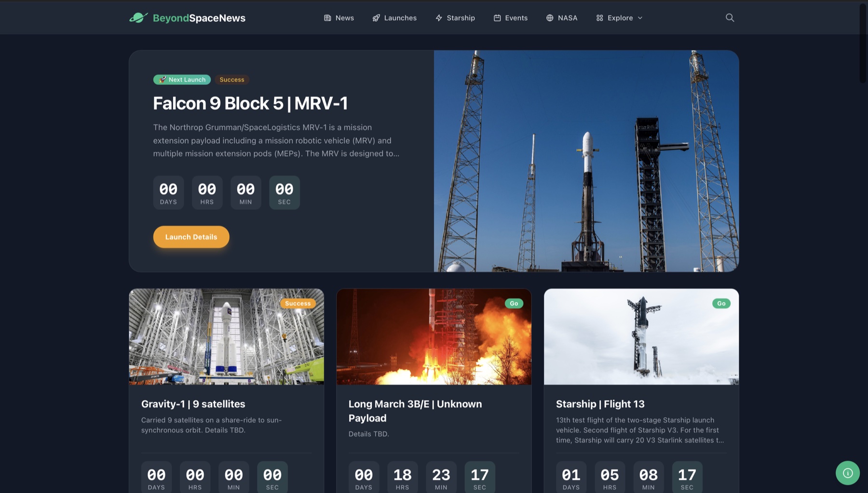Open the Gravity-1 hangar thumbnail
Image resolution: width=868 pixels, height=493 pixels.
(x=226, y=336)
